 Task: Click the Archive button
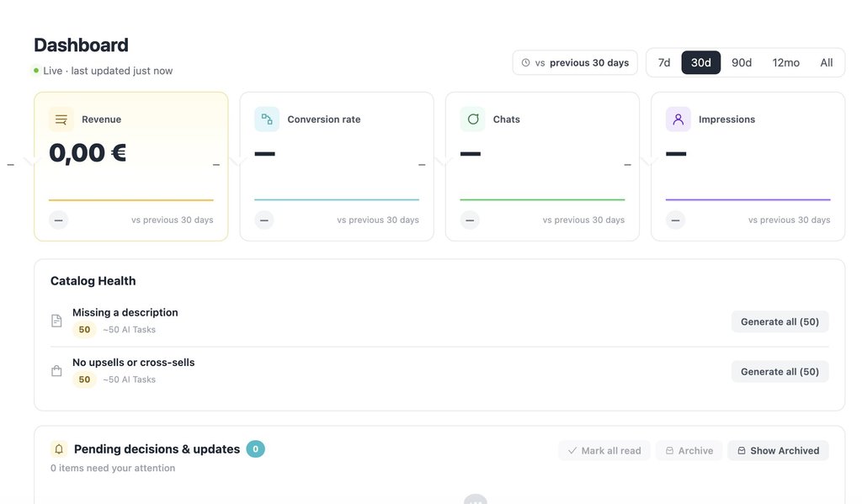click(x=689, y=451)
